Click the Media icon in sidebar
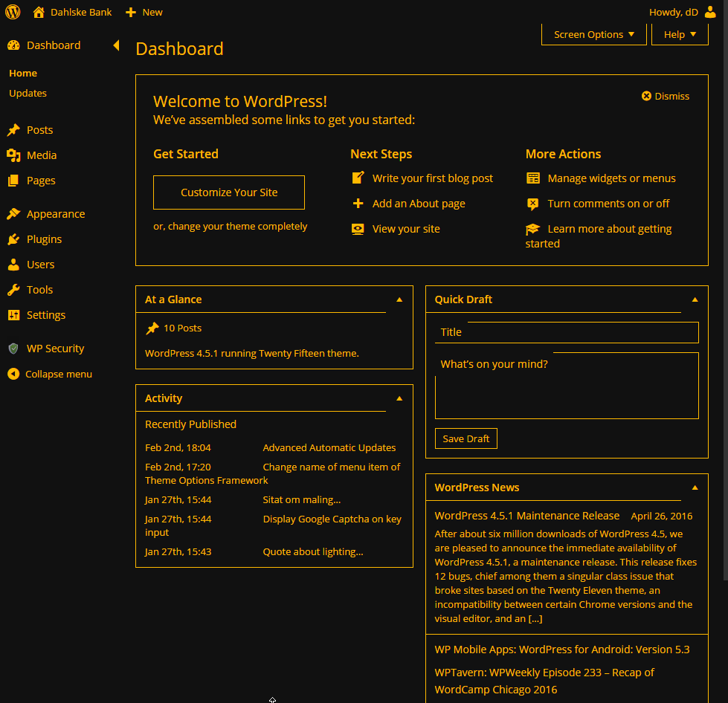The image size is (728, 703). pos(13,155)
